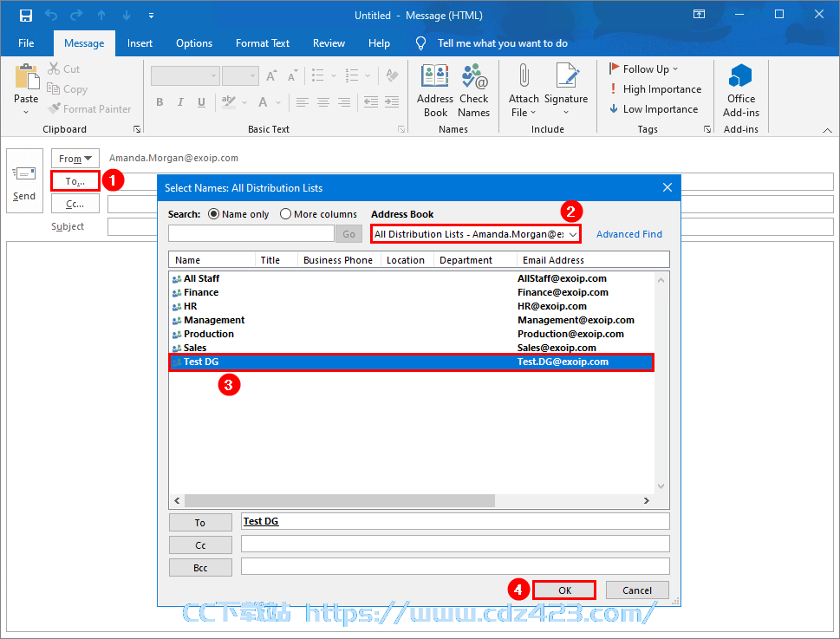Click the Advanced Find link

click(629, 234)
